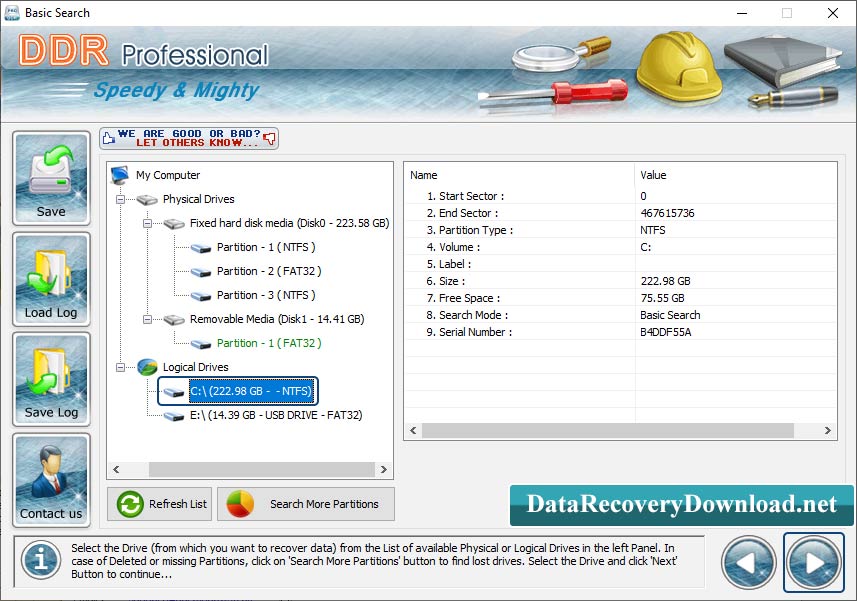This screenshot has width=857, height=601.
Task: Click the thumbs down icon in feedback banner
Action: pos(269,138)
